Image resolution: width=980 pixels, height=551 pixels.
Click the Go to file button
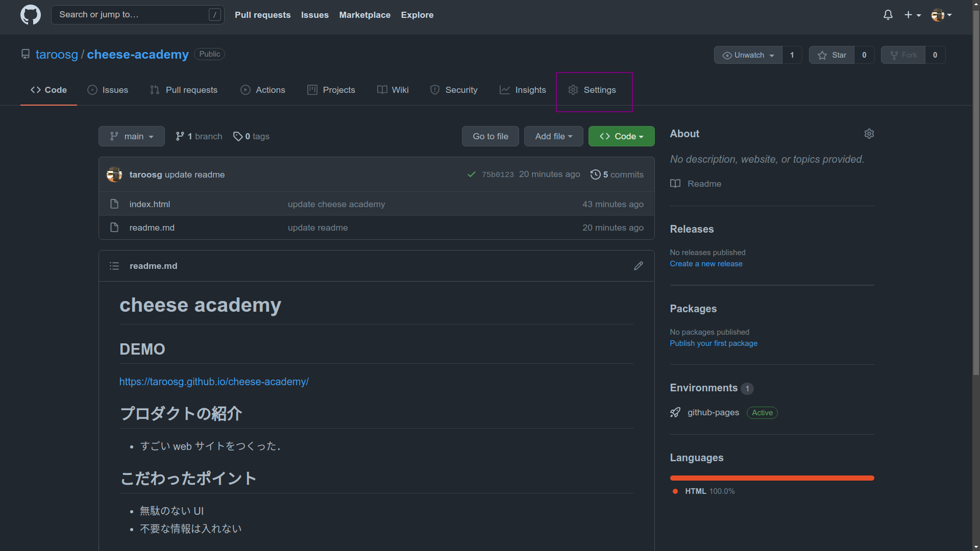[x=491, y=136]
